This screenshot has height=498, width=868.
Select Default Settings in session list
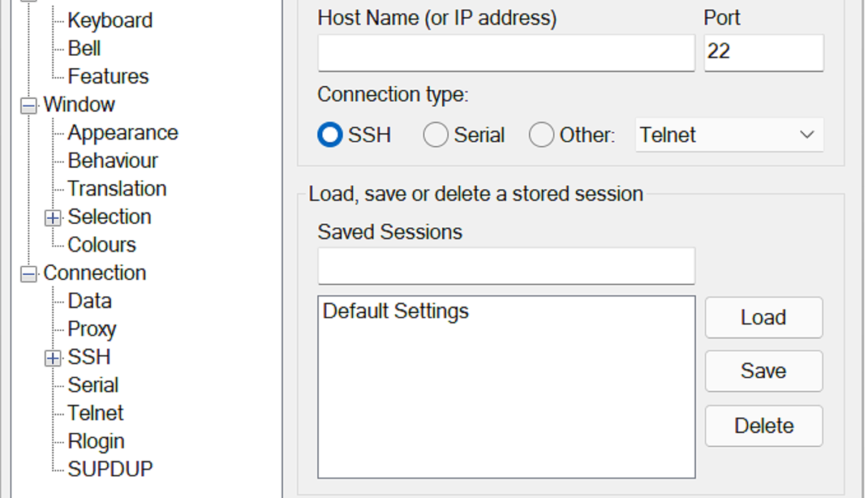click(396, 311)
